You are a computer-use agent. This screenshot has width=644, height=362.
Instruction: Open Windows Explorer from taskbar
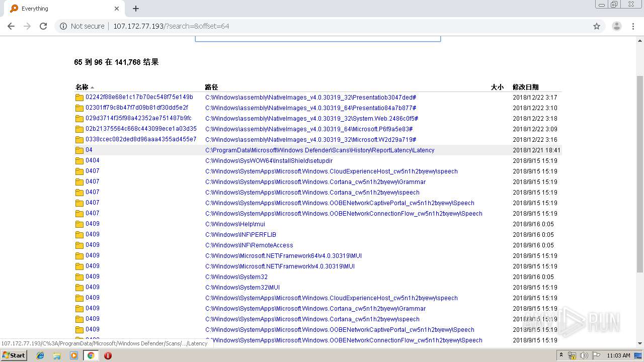point(57,355)
